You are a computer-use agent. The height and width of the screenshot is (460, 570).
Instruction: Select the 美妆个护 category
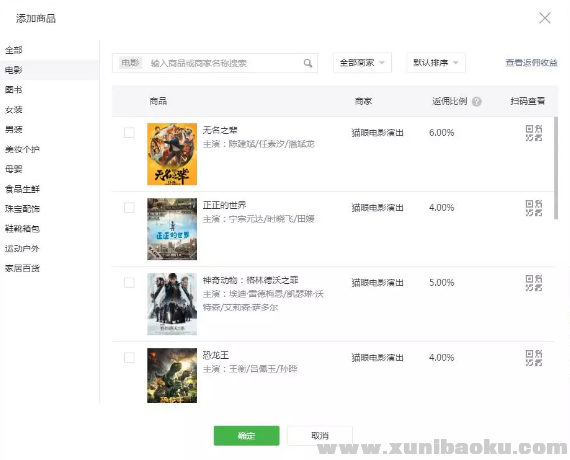coord(22,149)
